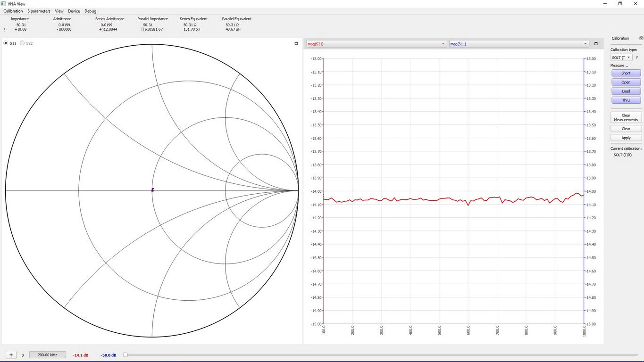
Task: Open the Debug menu
Action: (90, 11)
